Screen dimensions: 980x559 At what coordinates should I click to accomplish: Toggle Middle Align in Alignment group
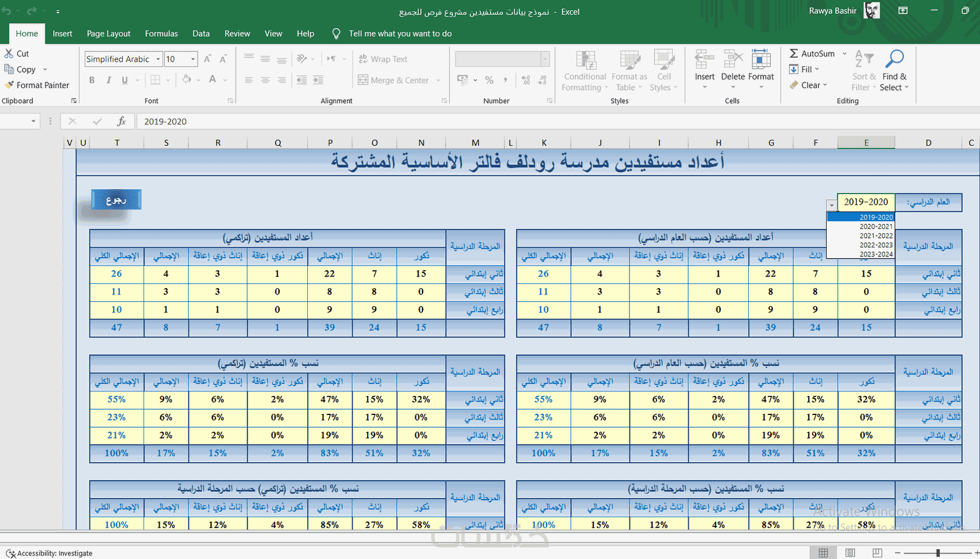click(x=265, y=59)
